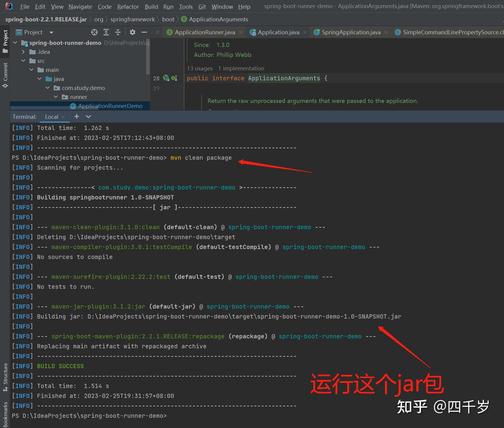Viewport: 504px width, 428px height.
Task: Switch to SimpleCommandLinePropertySource tab
Action: coord(449,32)
